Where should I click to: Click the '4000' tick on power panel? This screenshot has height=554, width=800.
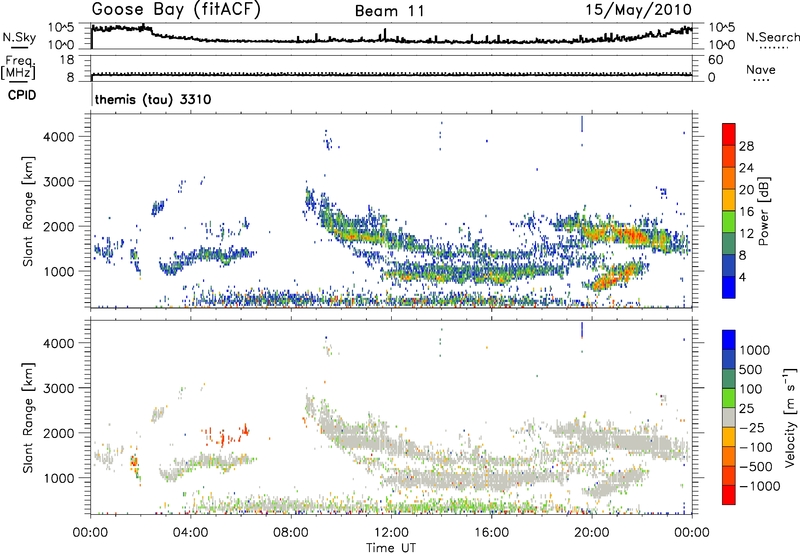coord(59,137)
